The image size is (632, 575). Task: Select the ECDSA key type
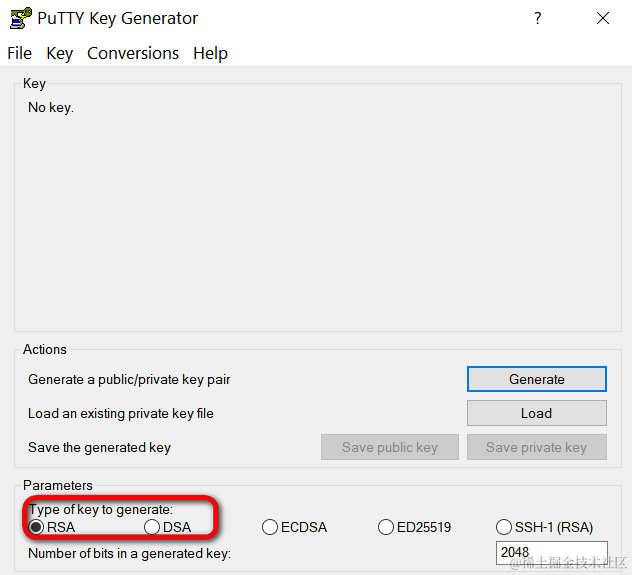click(294, 527)
